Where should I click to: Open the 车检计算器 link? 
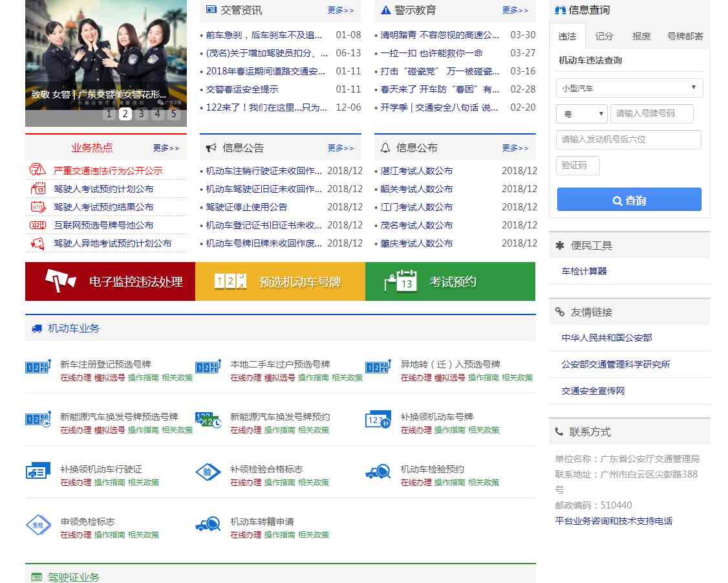pos(584,271)
